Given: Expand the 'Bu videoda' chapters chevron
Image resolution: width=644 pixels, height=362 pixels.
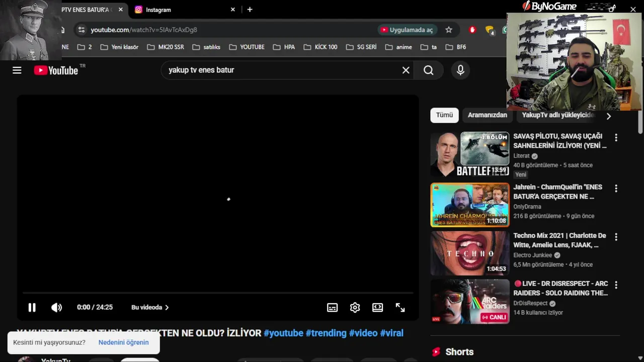Looking at the screenshot, I should [x=167, y=307].
